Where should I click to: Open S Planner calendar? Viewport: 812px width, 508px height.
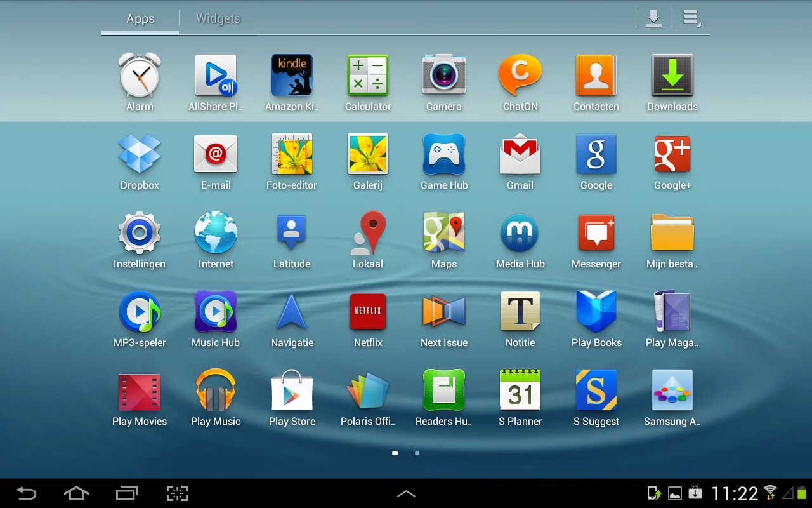pyautogui.click(x=520, y=391)
